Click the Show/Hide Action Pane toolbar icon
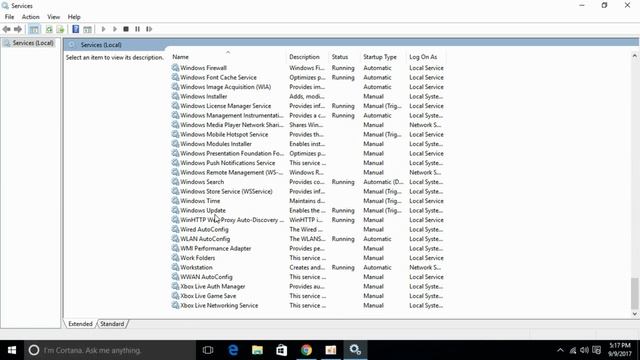 [87, 29]
